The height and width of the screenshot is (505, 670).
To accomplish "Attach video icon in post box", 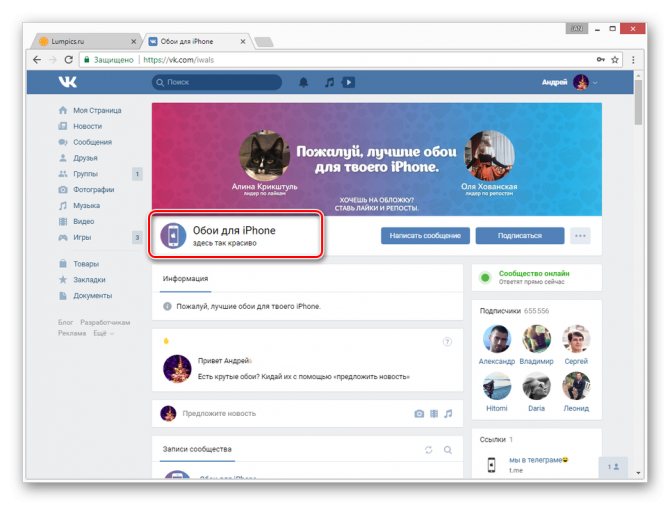I will [434, 414].
